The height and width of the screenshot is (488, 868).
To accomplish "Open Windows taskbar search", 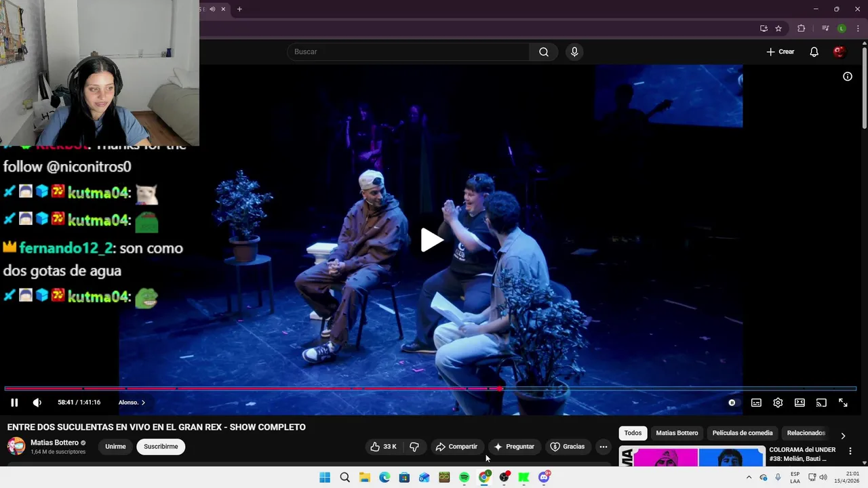I will click(x=344, y=477).
